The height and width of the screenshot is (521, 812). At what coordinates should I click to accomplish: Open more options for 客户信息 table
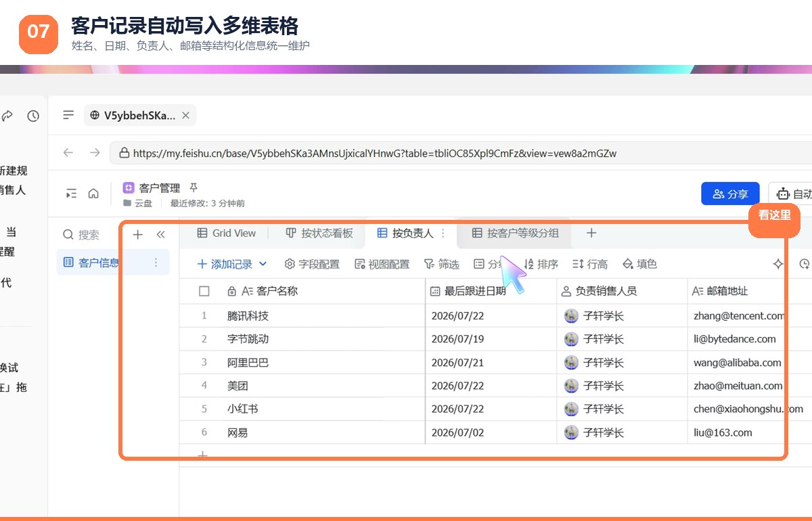click(x=156, y=263)
